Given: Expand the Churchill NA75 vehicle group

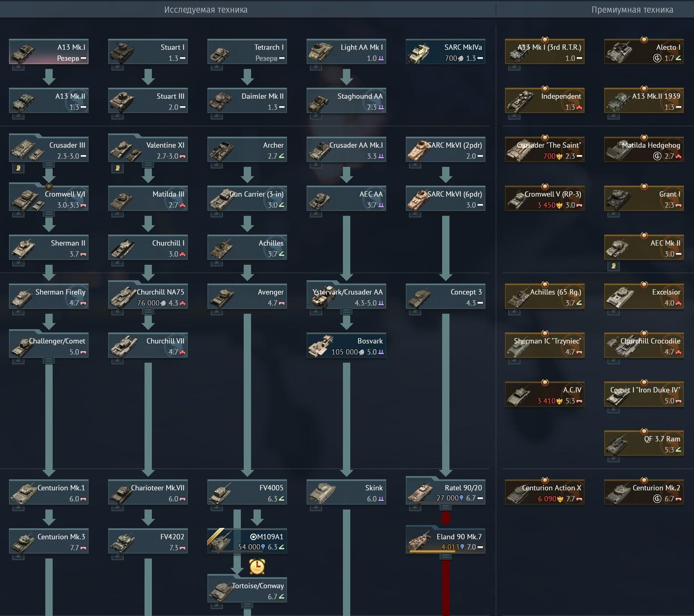Looking at the screenshot, I should pos(148,311).
